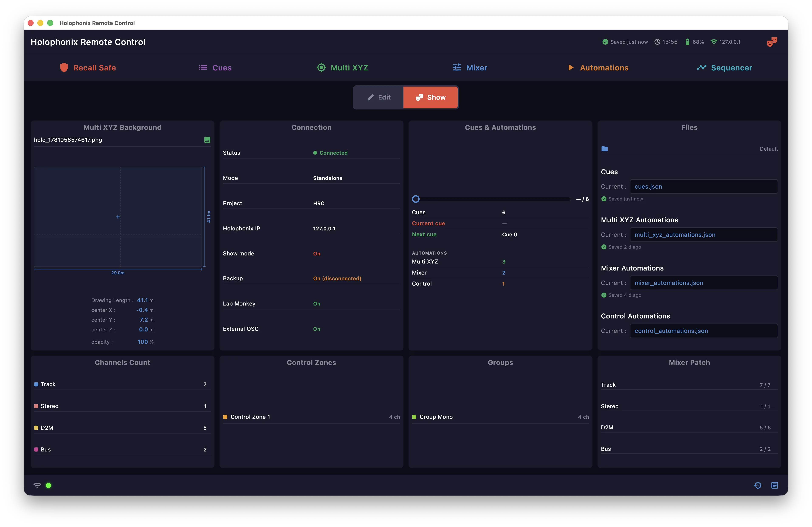Open the history clock icon at bottom right
This screenshot has height=527, width=812.
tap(757, 485)
